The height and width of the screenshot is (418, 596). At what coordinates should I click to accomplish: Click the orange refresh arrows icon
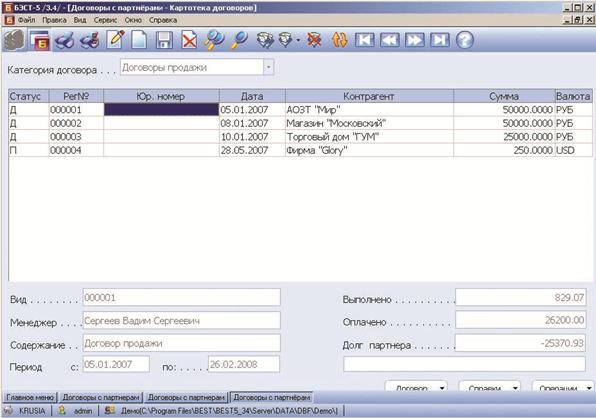339,40
